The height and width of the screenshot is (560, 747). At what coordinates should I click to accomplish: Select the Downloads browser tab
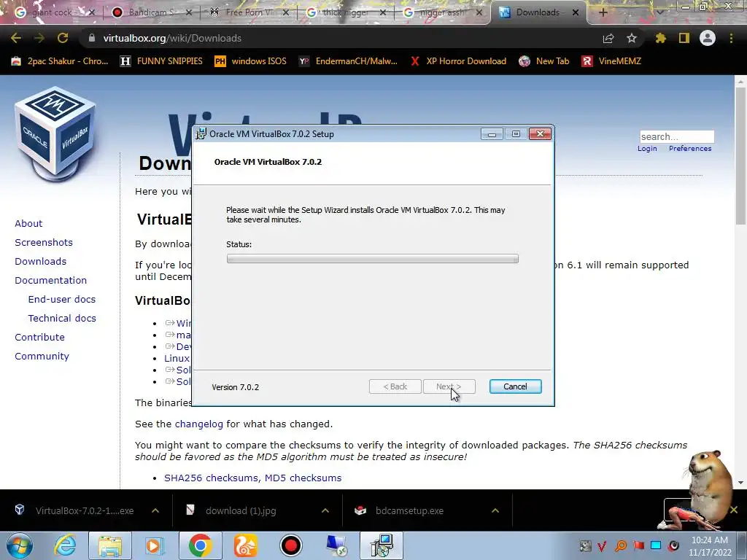coord(538,12)
